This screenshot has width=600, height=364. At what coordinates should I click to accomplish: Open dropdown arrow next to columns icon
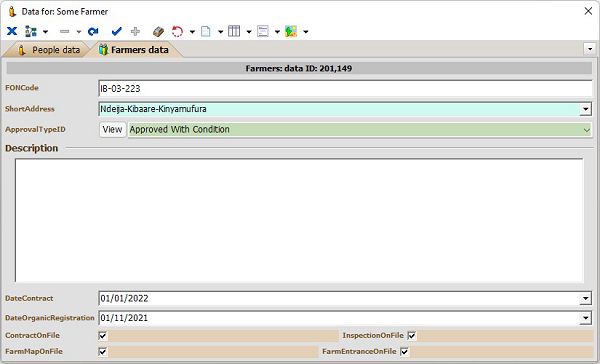point(249,31)
